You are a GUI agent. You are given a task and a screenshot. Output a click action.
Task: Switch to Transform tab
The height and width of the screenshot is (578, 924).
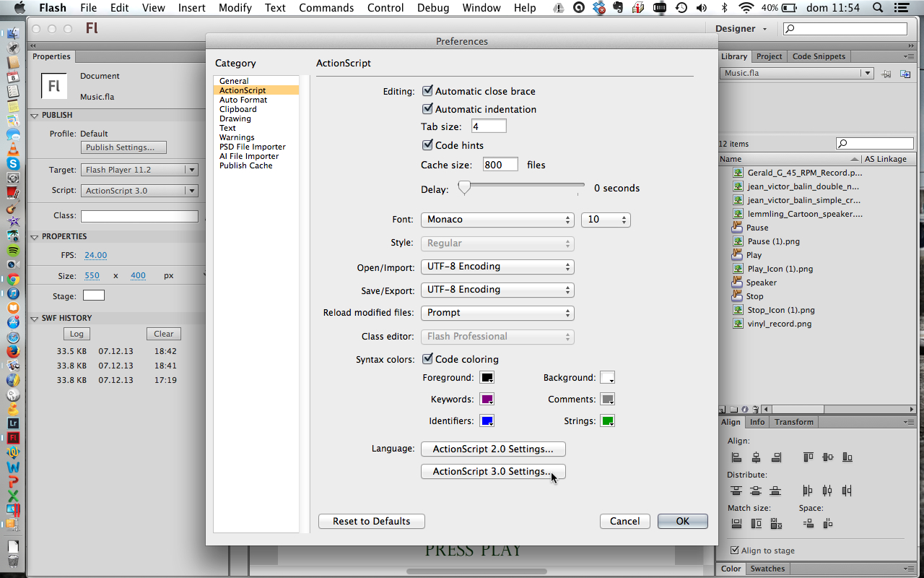point(794,422)
